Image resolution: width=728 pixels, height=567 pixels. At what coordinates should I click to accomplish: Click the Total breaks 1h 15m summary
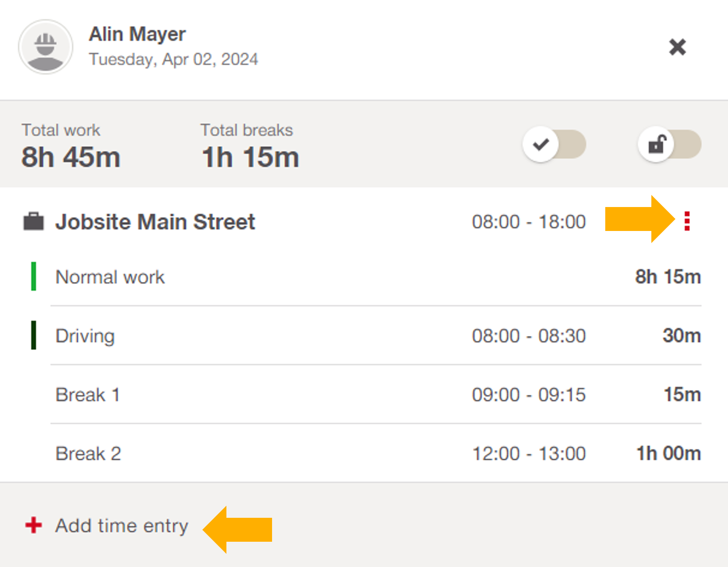tap(250, 147)
